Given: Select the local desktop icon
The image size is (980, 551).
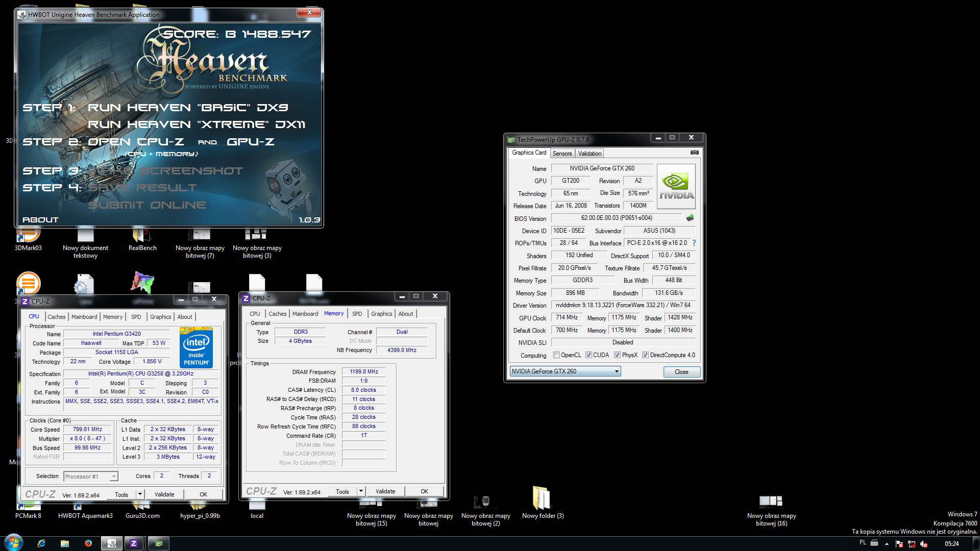Looking at the screenshot, I should [257, 511].
